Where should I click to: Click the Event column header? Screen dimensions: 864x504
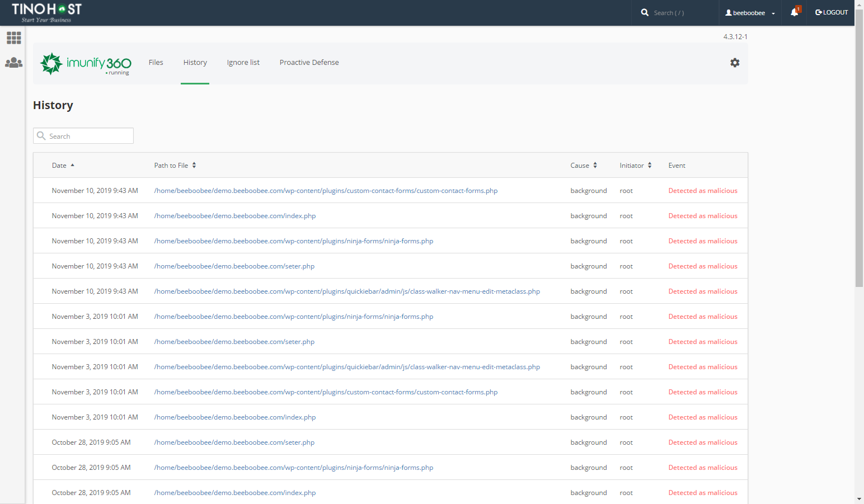tap(677, 166)
